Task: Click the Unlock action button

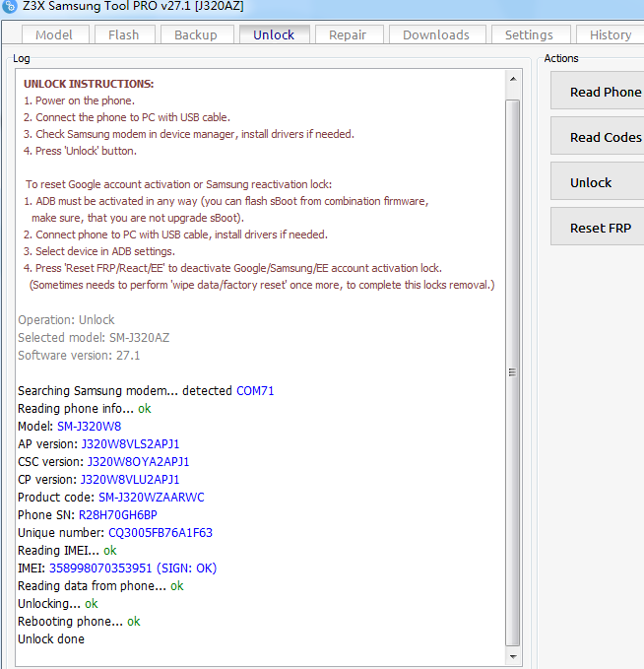Action: 598,181
